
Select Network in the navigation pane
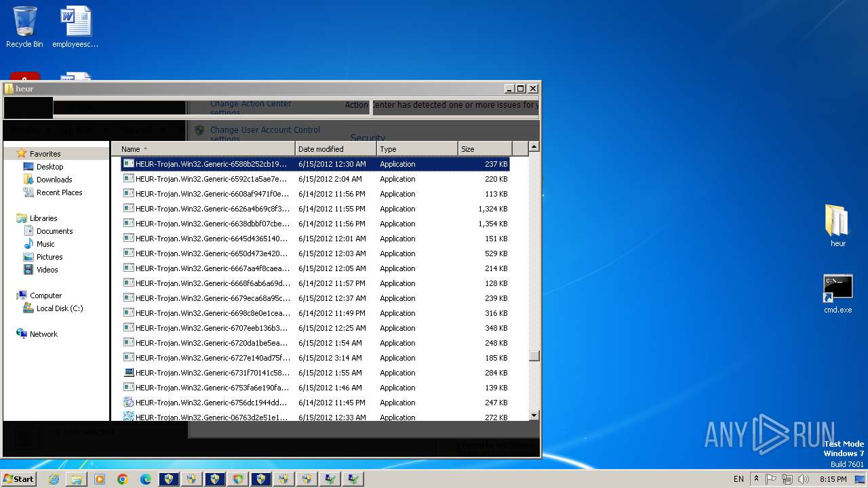(43, 334)
